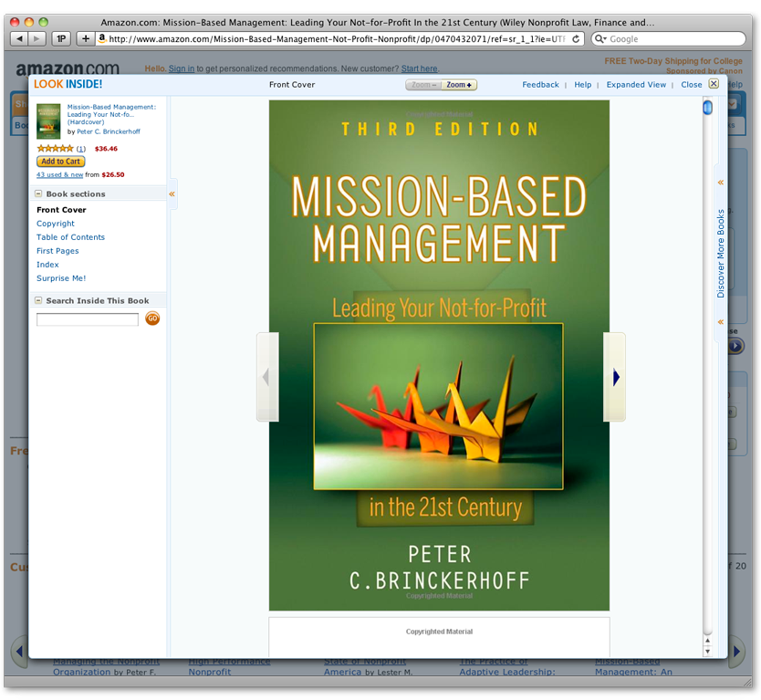
Task: Click the scrollbar down arrow
Action: [707, 652]
